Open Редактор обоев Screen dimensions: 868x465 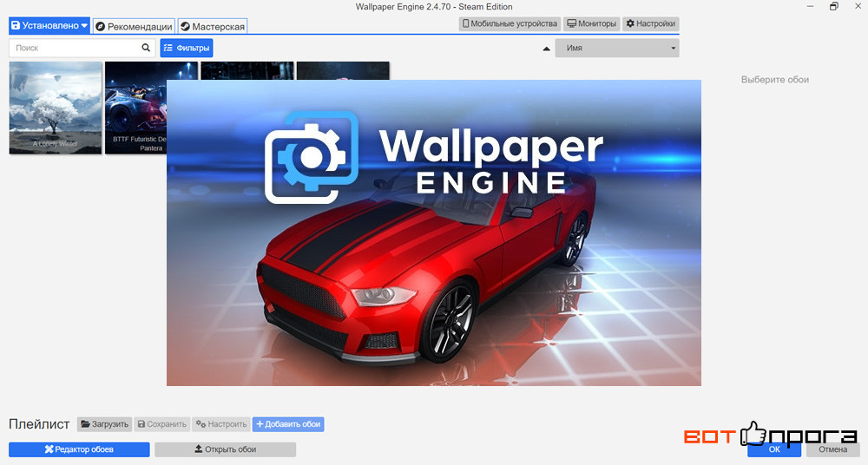(x=79, y=449)
